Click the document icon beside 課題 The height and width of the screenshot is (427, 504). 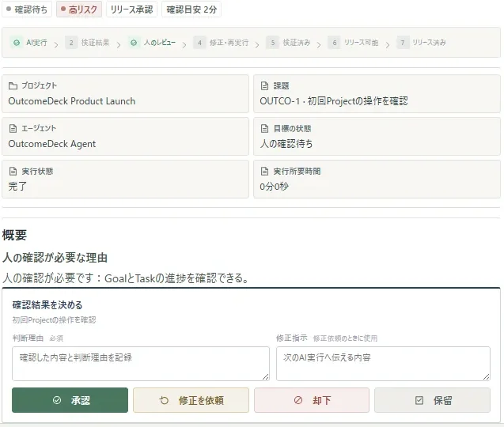(x=264, y=85)
